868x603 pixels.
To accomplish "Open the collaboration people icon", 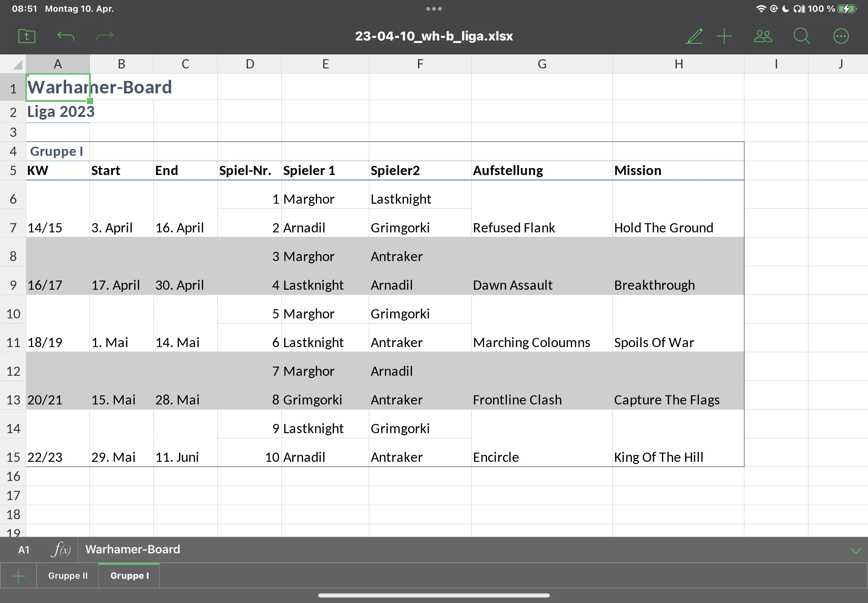I will point(763,36).
